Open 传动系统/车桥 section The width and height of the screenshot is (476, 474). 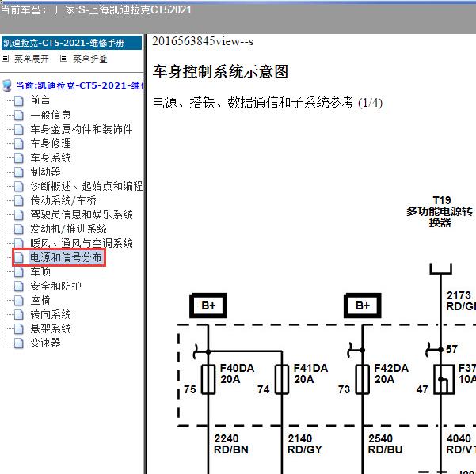63,200
